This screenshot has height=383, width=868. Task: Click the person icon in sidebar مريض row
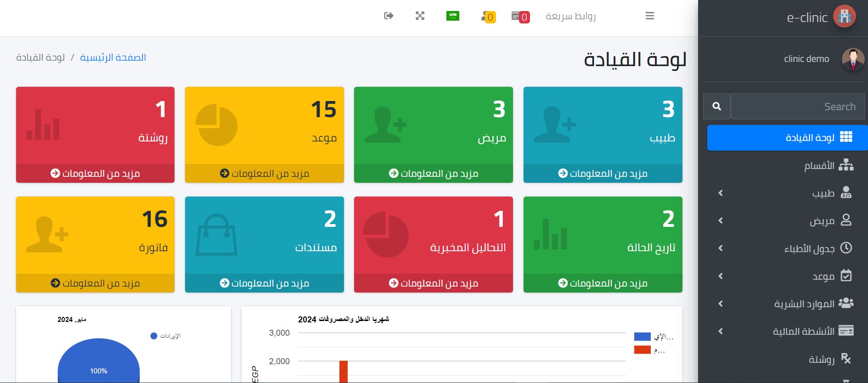click(846, 220)
